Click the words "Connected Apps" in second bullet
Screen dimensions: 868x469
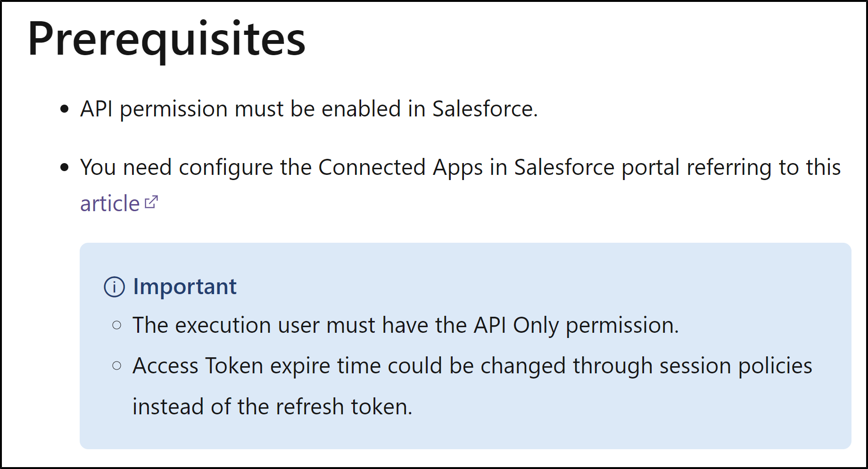[x=401, y=168]
